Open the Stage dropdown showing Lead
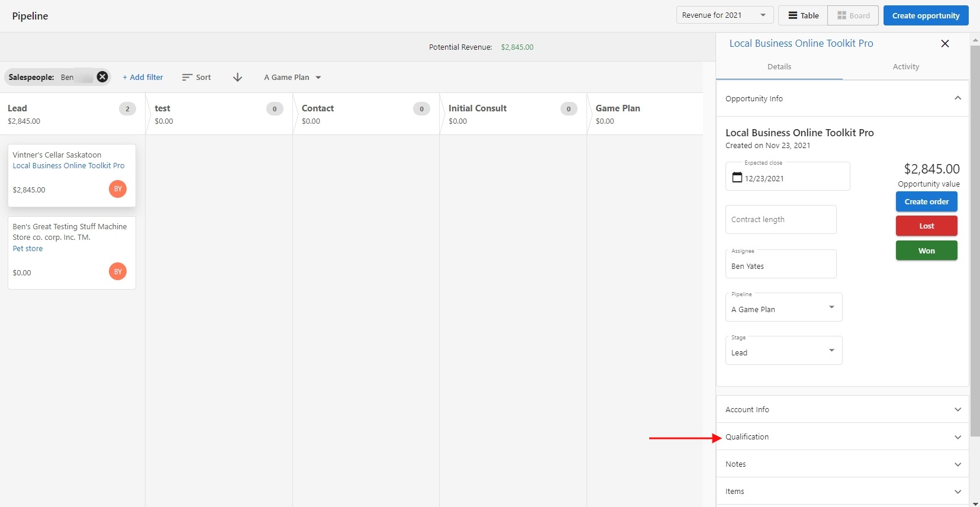This screenshot has width=980, height=507. (x=784, y=351)
